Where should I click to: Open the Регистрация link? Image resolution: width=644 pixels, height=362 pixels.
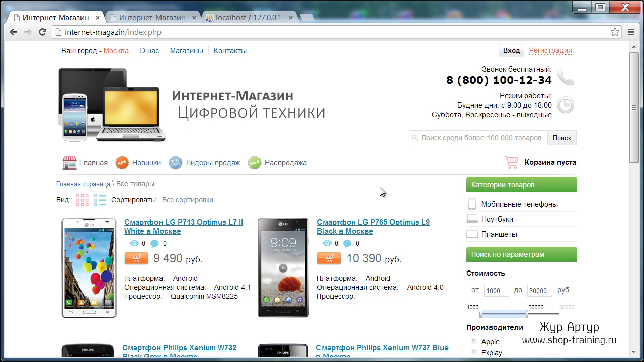[550, 50]
